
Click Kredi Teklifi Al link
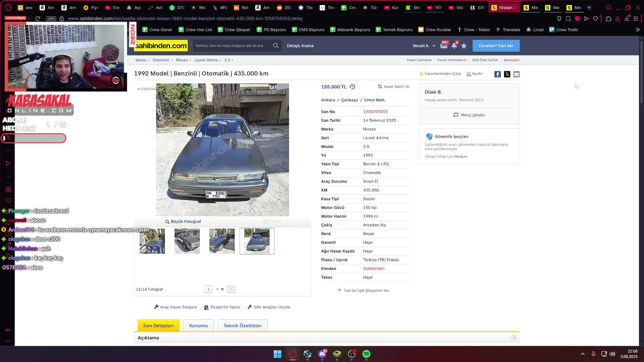[x=393, y=86]
